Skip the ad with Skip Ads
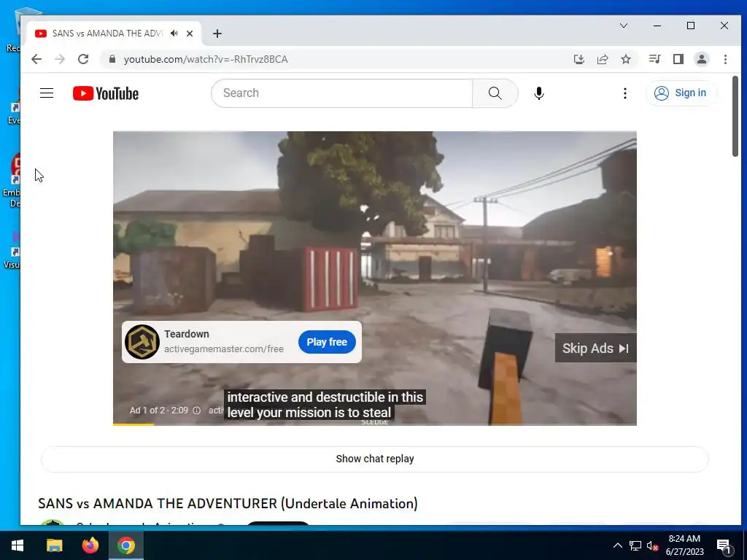 point(595,348)
